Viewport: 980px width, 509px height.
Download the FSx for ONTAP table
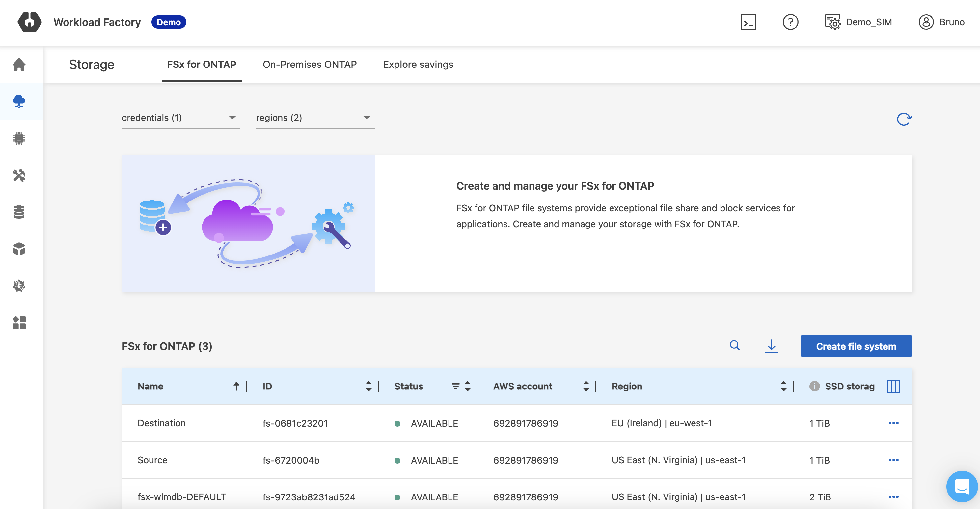[x=772, y=346]
